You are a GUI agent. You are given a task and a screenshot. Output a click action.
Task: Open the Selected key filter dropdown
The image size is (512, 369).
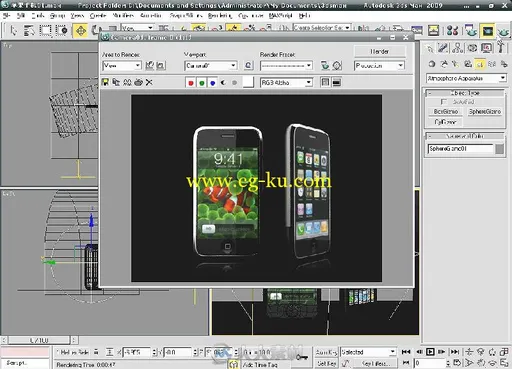click(x=368, y=352)
